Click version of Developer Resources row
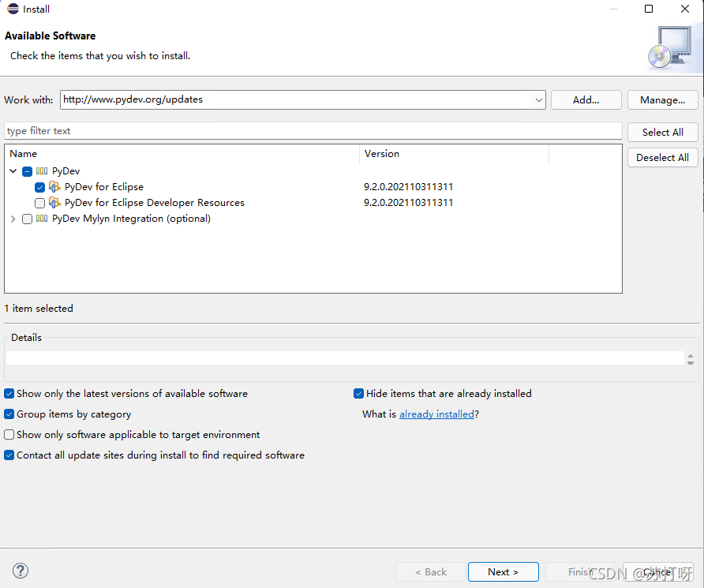The width and height of the screenshot is (704, 588). point(408,202)
